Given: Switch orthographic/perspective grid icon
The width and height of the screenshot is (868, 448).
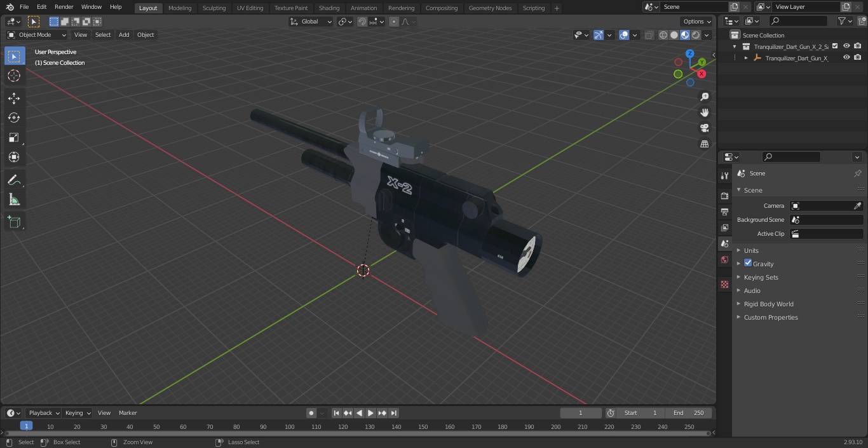Looking at the screenshot, I should point(704,144).
